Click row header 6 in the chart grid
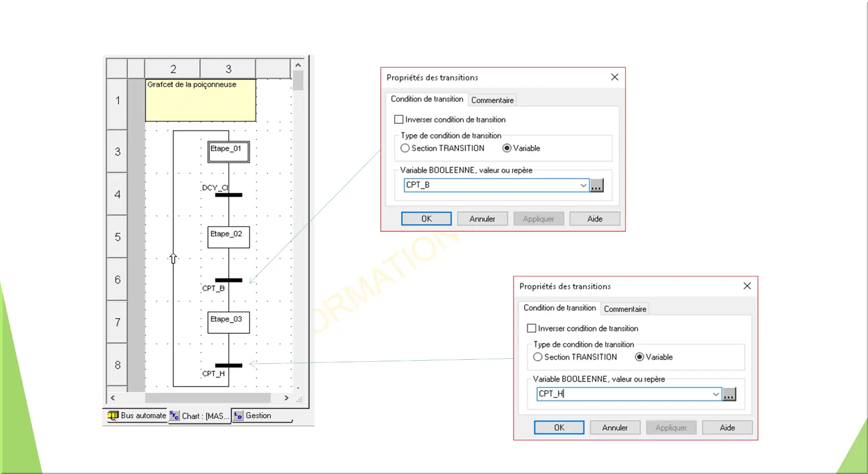 117,280
